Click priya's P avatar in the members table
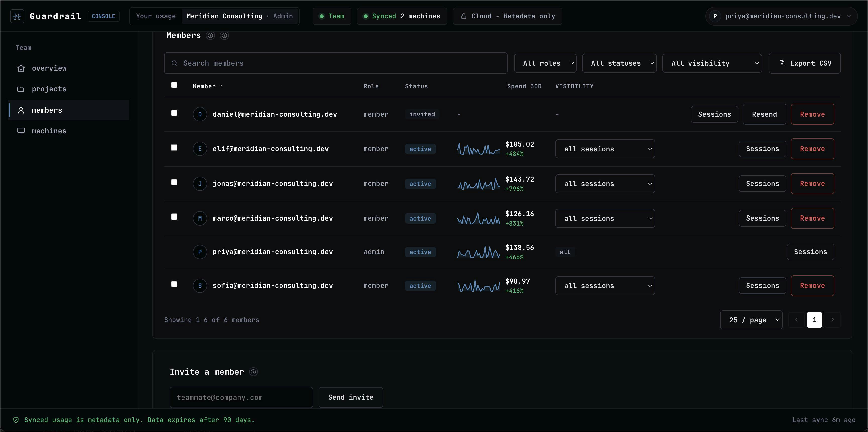Viewport: 868px width, 432px height. coord(200,252)
